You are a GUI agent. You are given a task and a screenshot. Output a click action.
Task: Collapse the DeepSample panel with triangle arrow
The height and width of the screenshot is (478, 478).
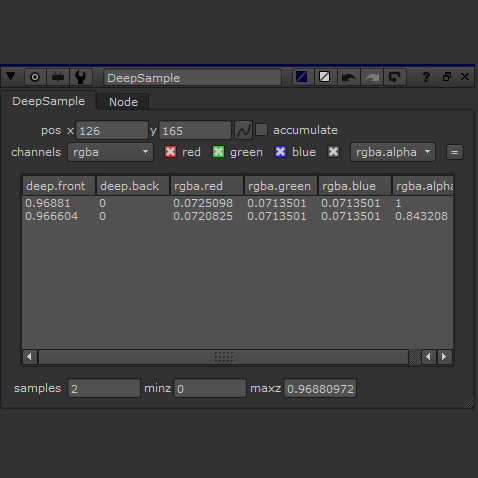[x=11, y=77]
